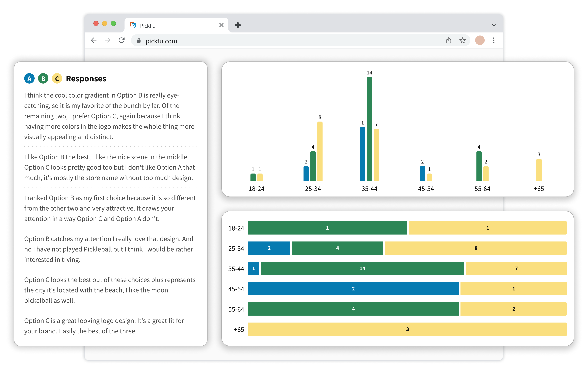Toggle Option C yellow circle badge

57,78
